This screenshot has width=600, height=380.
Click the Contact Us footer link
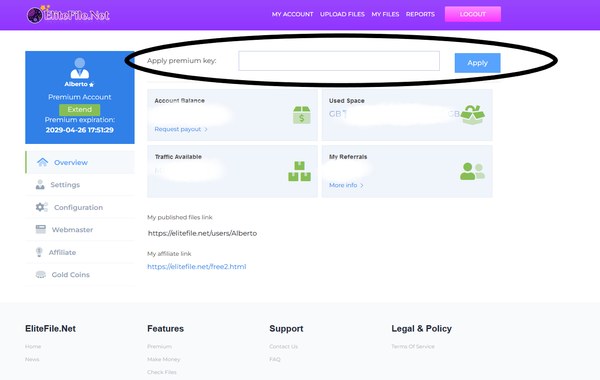coord(283,346)
